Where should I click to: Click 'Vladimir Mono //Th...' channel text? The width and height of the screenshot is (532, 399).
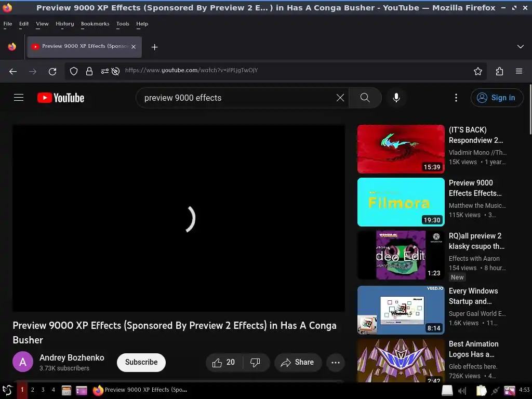coord(477,153)
